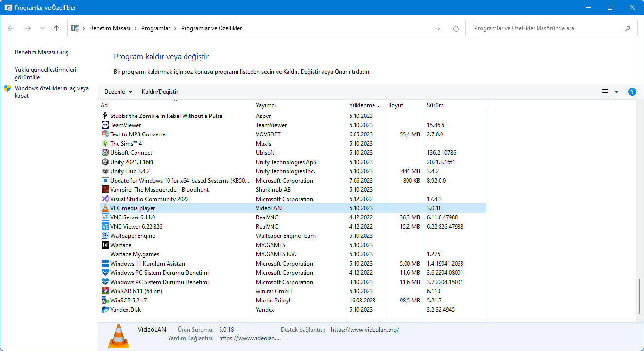Click the refresh button in address bar
This screenshot has height=351, width=644.
[456, 28]
